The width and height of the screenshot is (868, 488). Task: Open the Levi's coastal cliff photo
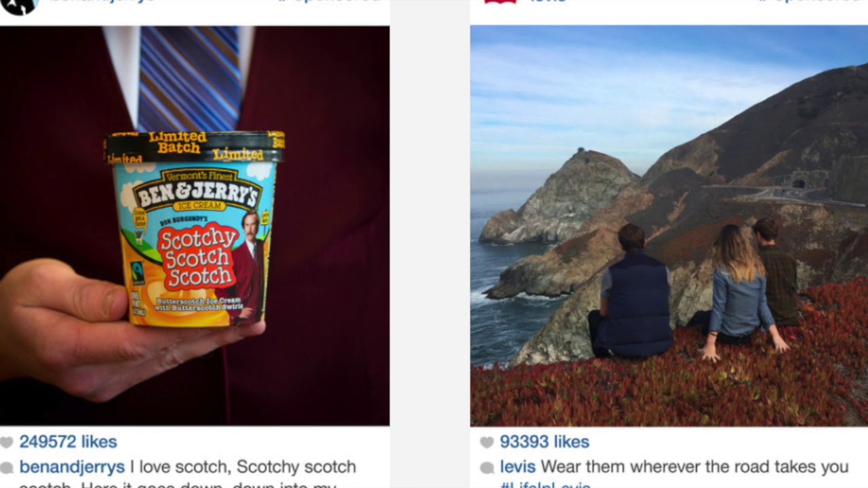tap(669, 226)
